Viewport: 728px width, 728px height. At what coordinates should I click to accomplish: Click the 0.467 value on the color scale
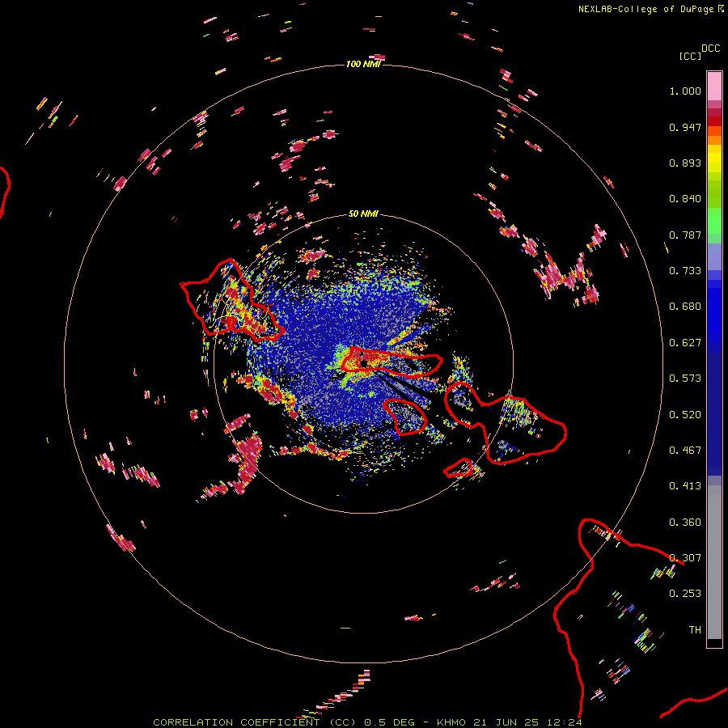(685, 451)
